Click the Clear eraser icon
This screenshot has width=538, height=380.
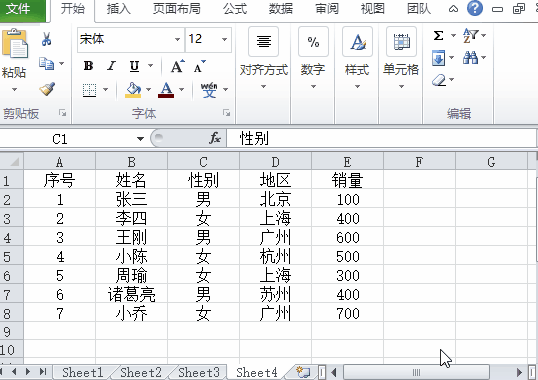(439, 81)
